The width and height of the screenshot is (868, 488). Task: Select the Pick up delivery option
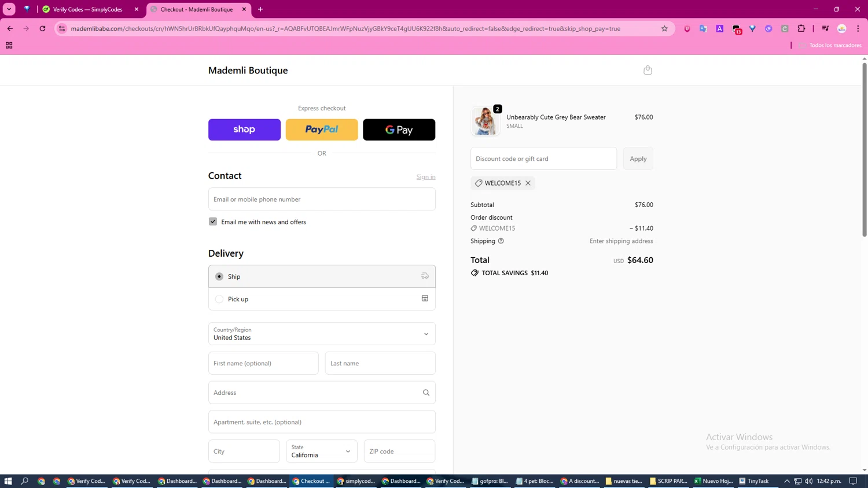[322, 299]
